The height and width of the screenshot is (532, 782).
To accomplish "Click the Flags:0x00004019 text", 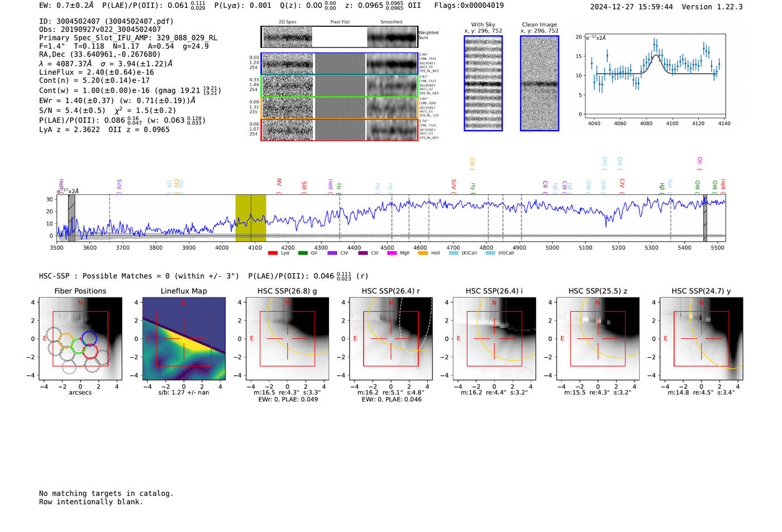I will tap(469, 6).
